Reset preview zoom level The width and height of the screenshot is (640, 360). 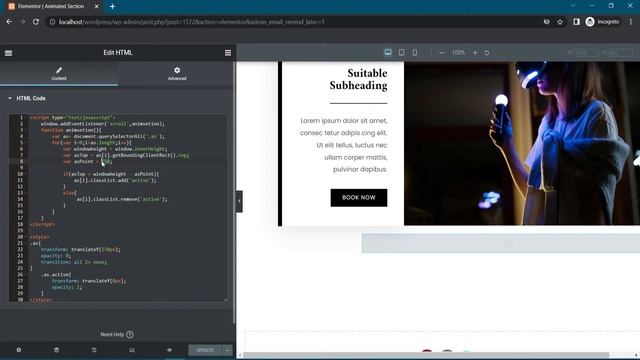tap(487, 53)
